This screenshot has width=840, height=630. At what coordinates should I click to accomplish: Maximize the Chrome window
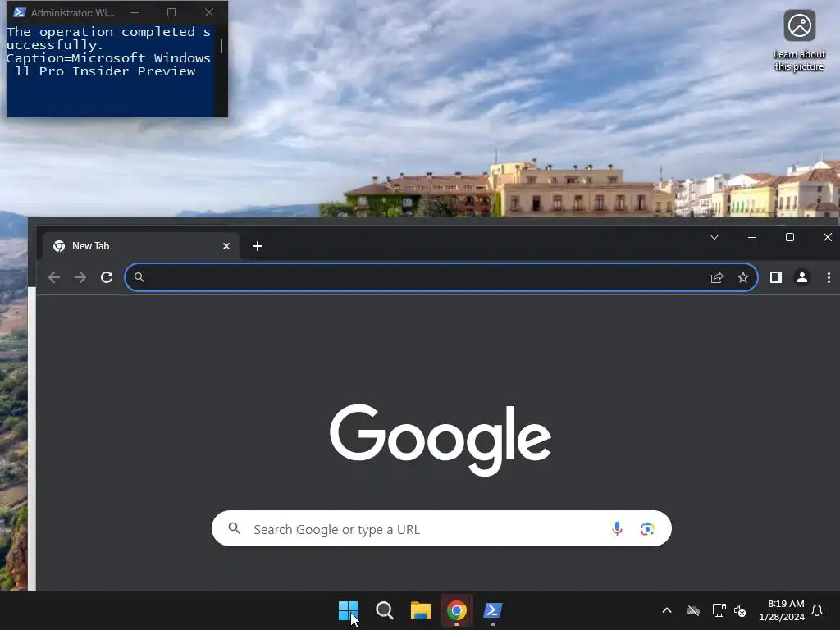790,237
